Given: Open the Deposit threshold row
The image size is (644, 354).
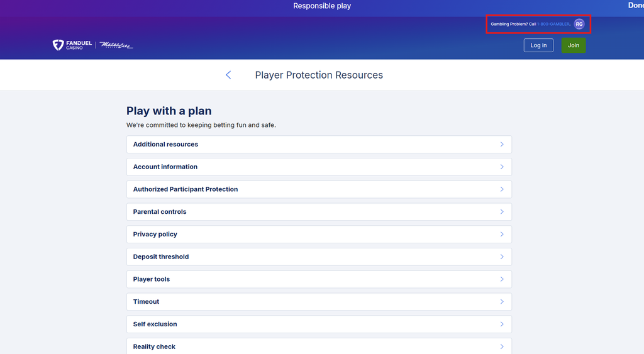Looking at the screenshot, I should coord(319,257).
